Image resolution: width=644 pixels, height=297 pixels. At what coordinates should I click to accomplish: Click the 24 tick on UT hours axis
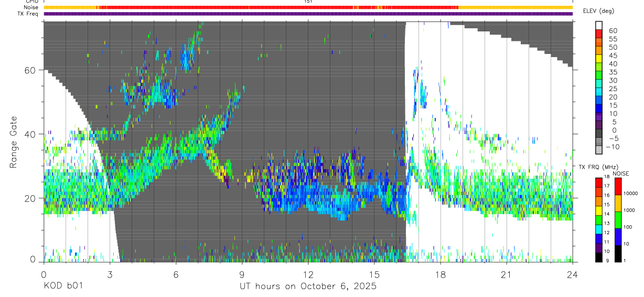(573, 274)
